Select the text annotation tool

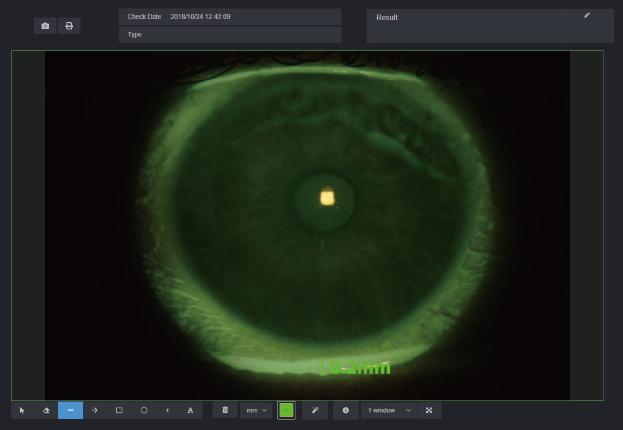click(x=191, y=410)
